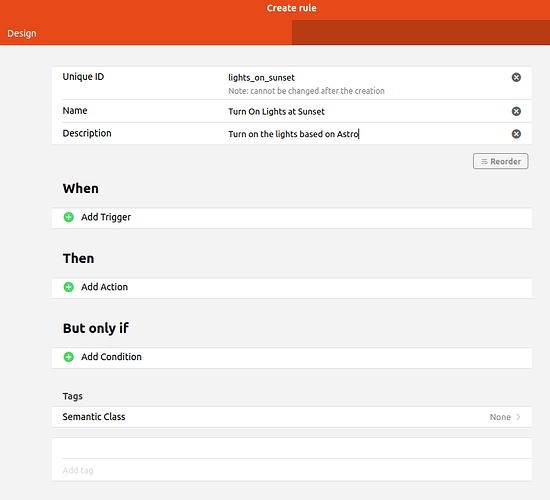Click the Description label

click(87, 133)
